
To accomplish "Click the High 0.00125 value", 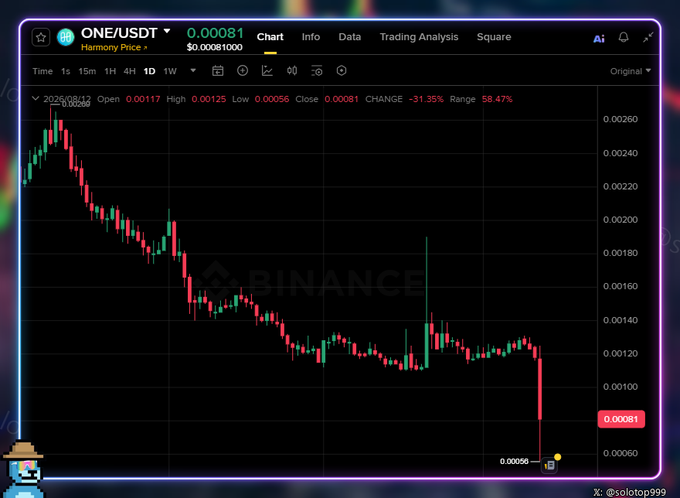I will click(x=209, y=99).
